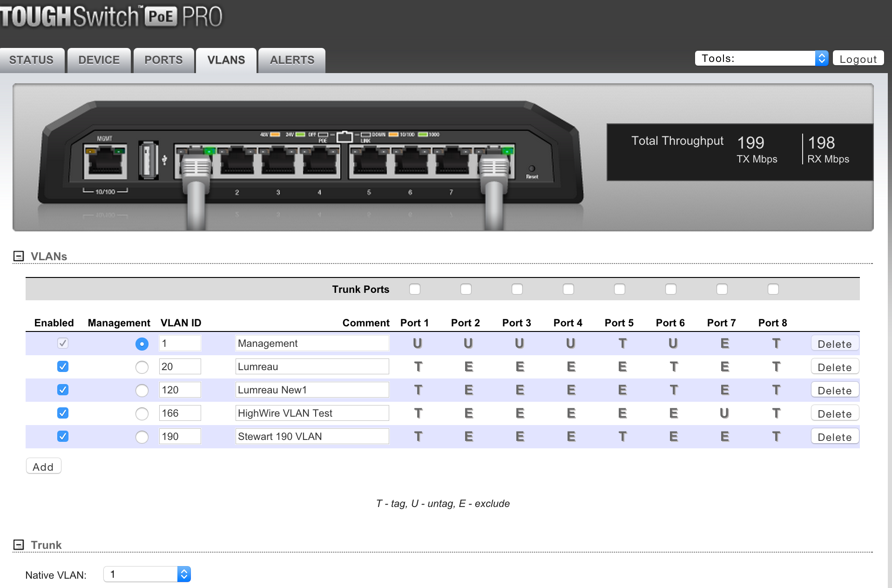Click Port 3 exclude icon for VLAN 166
The width and height of the screenshot is (892, 588).
pos(520,413)
